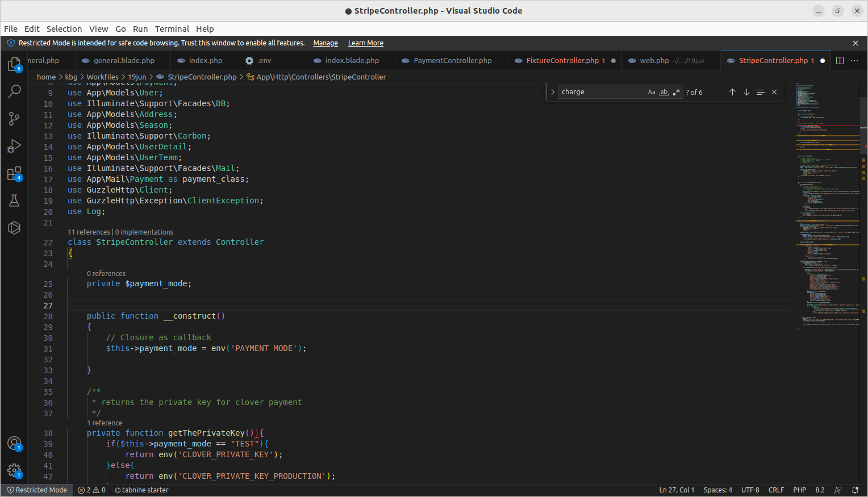Open the Testing flask view
This screenshot has height=497, width=868.
(14, 201)
